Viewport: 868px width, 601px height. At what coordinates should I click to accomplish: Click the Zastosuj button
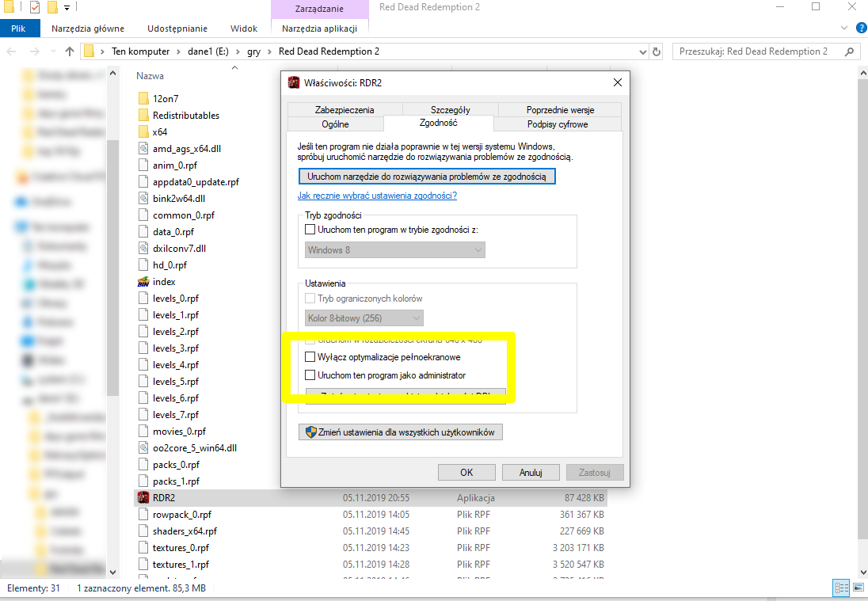click(x=595, y=472)
